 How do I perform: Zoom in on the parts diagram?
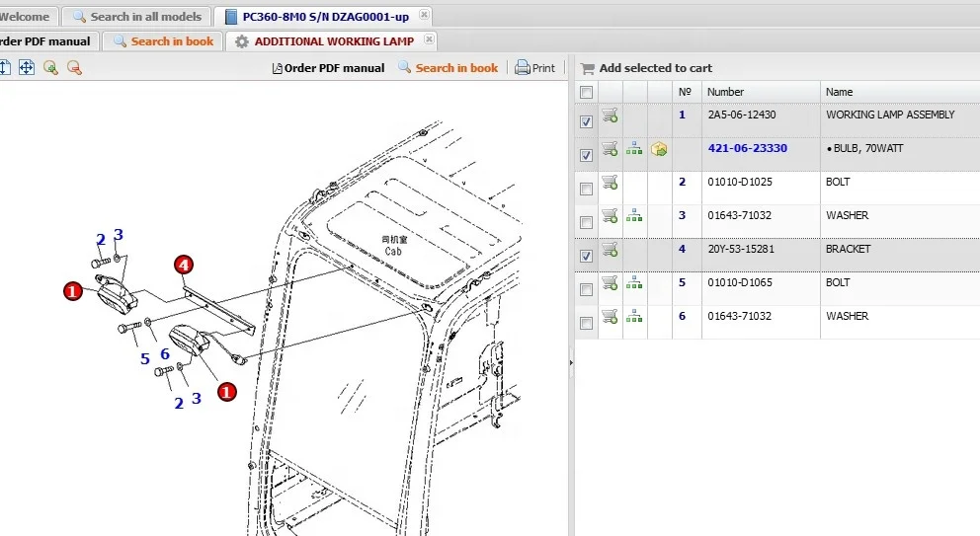(x=50, y=67)
